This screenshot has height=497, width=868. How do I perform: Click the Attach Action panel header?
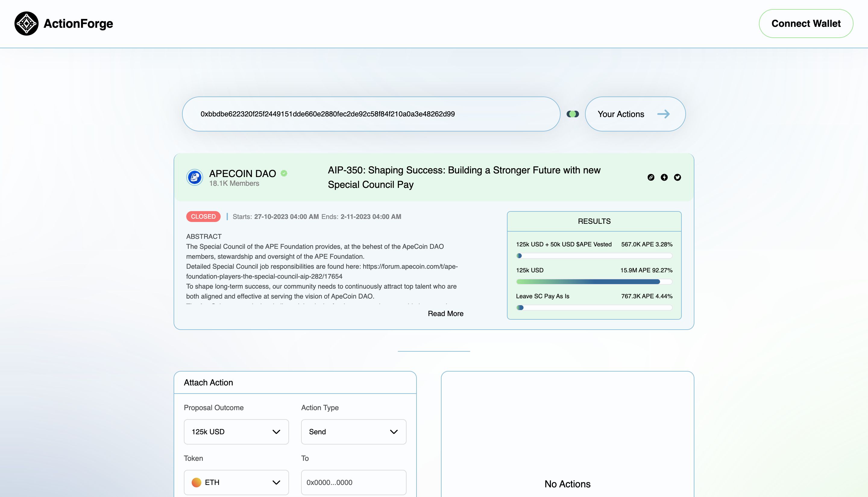coord(295,382)
